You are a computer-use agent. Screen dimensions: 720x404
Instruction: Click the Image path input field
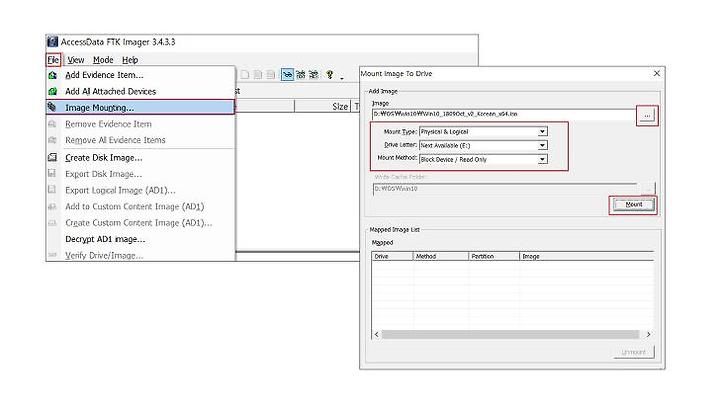504,114
